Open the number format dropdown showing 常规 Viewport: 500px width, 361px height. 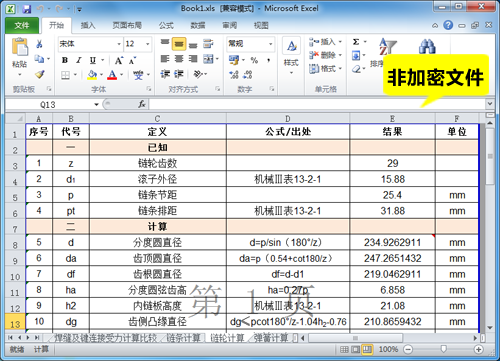click(271, 44)
